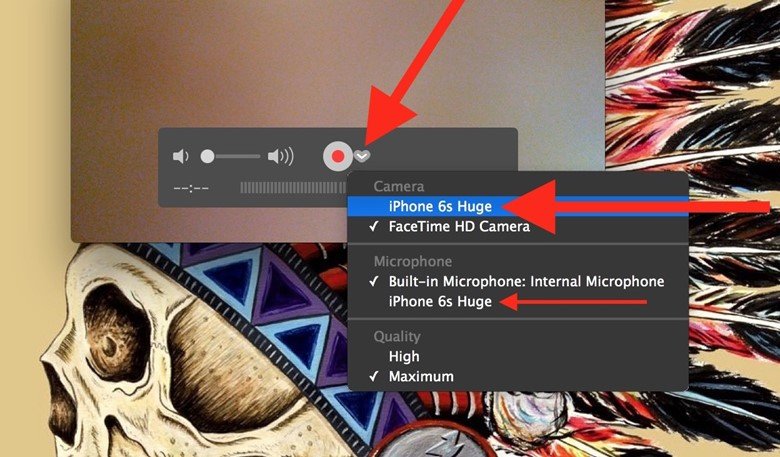
Task: Set recording quality to High
Action: 405,356
